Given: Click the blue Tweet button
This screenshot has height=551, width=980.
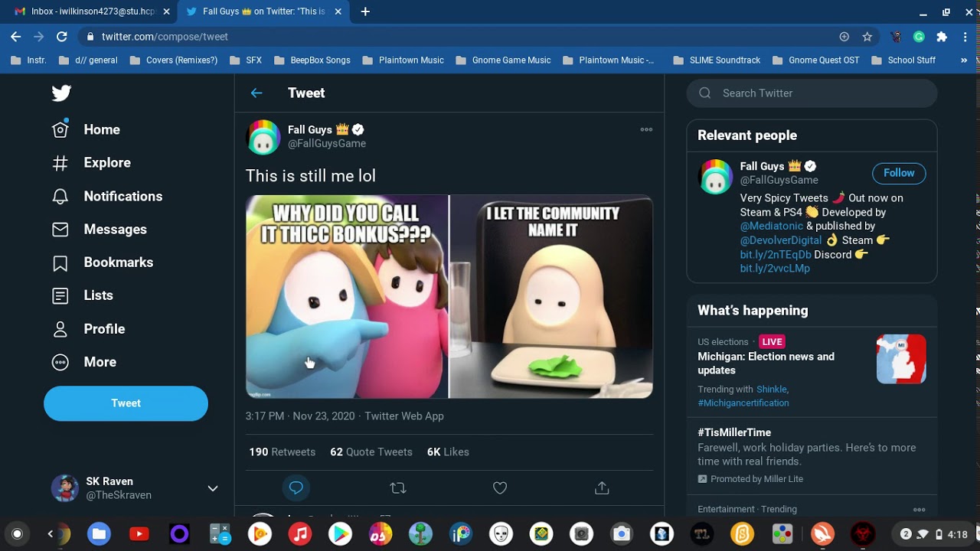Looking at the screenshot, I should point(126,403).
